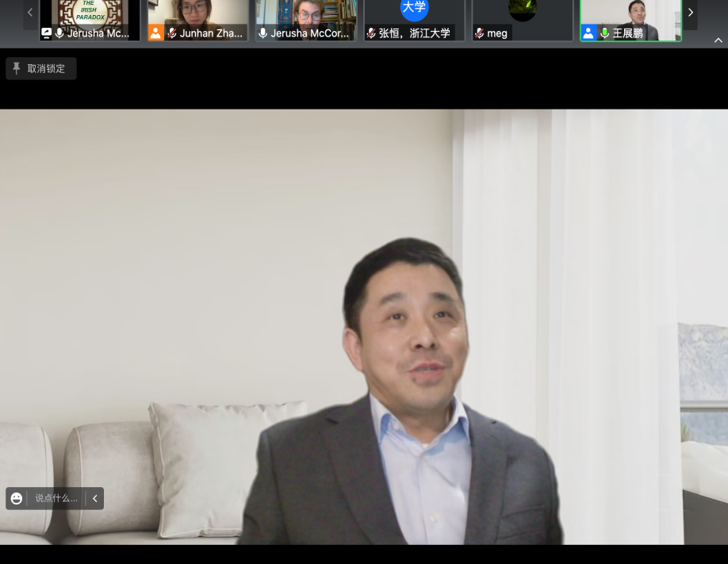Click the 说点什么 chat input field
This screenshot has height=564, width=728.
(x=56, y=498)
